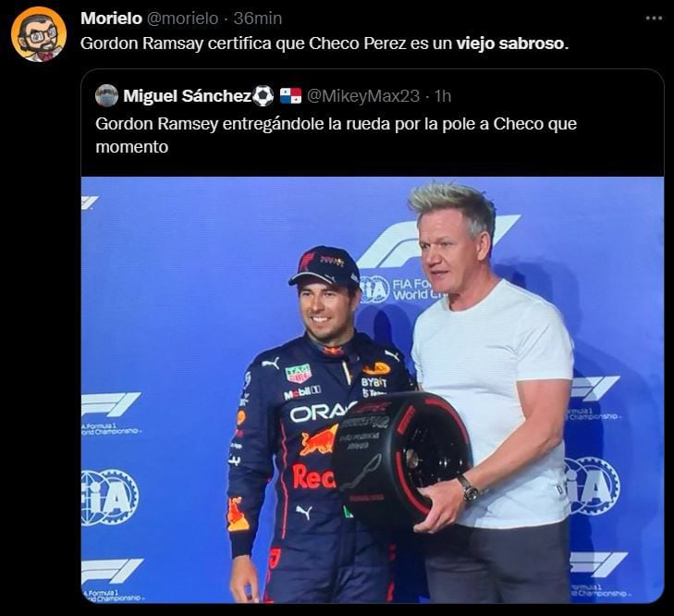Open the @morielo handle link
Screen dimensions: 674x616
pos(183,18)
